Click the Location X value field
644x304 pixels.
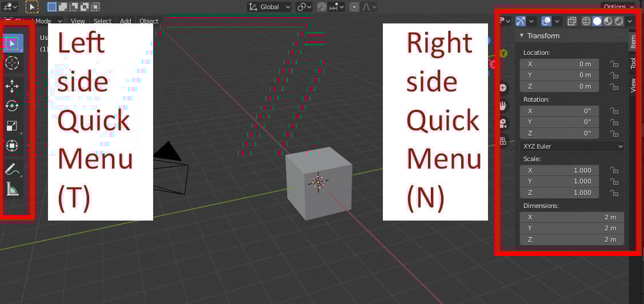point(559,64)
